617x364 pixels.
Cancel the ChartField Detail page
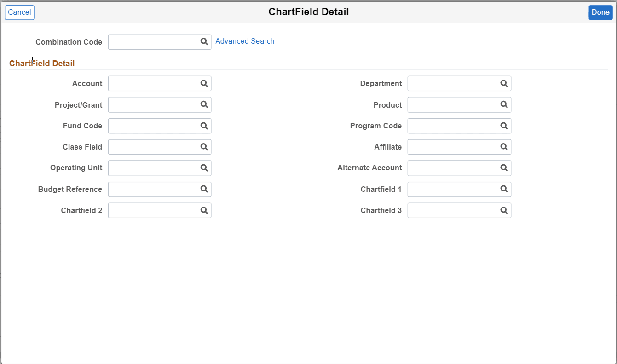19,12
